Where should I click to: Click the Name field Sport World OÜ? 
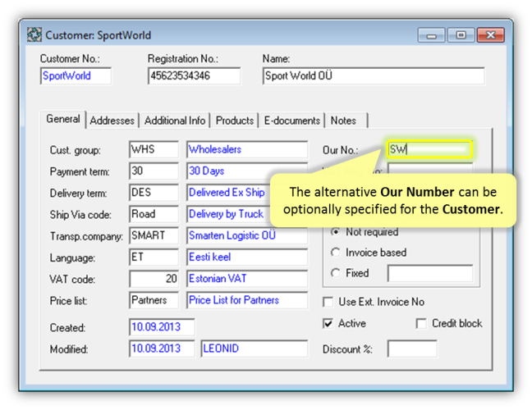click(374, 76)
